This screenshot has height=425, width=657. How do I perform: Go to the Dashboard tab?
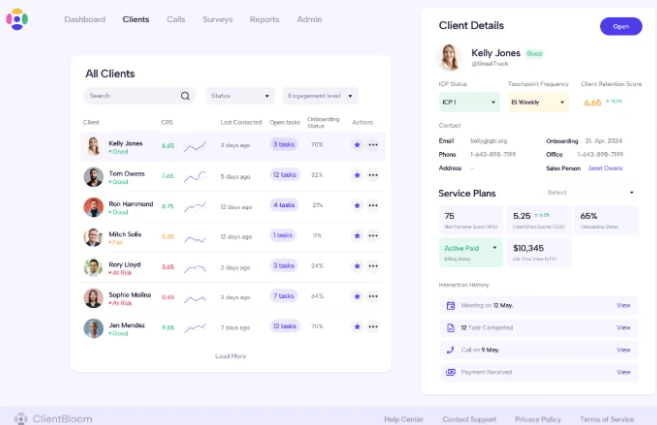pos(85,19)
